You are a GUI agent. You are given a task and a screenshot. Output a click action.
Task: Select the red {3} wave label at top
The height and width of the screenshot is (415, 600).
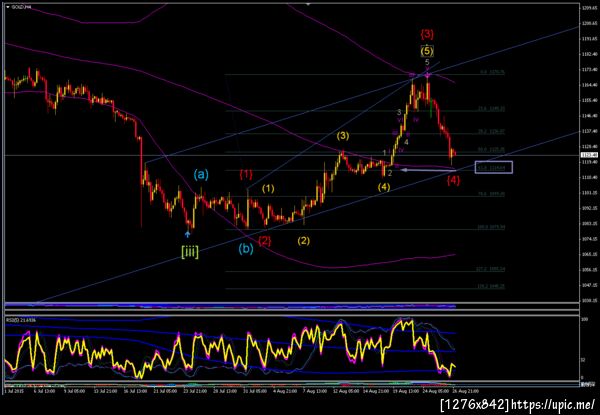tap(427, 34)
